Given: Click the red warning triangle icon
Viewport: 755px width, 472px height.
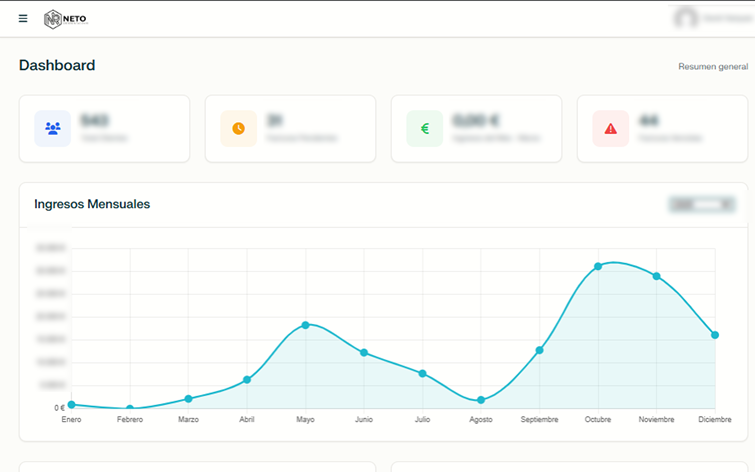Looking at the screenshot, I should click(x=611, y=128).
